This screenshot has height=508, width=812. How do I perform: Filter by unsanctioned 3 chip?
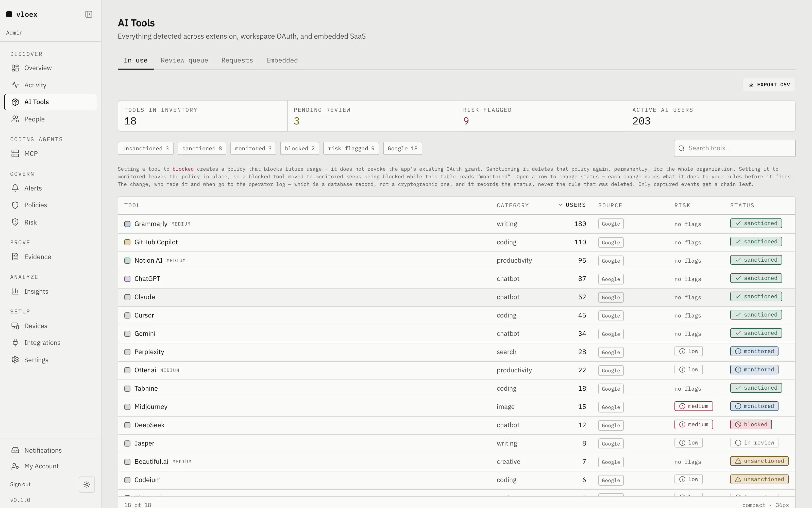click(146, 149)
